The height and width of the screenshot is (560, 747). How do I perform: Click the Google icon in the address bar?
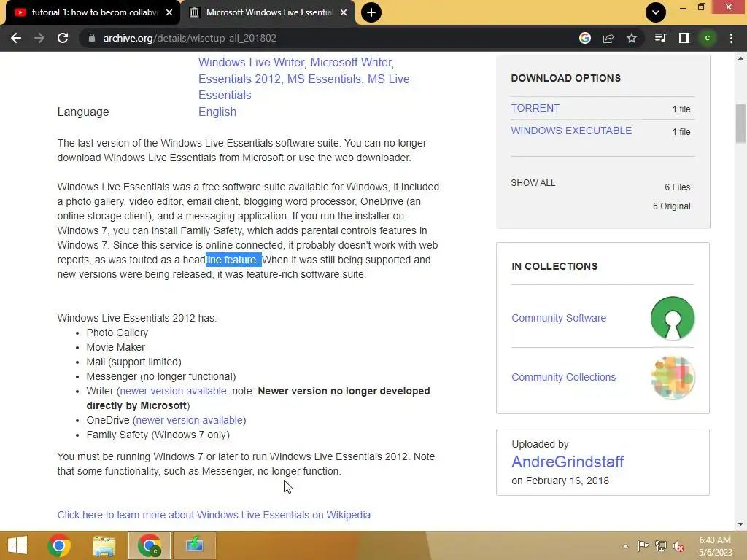pyautogui.click(x=585, y=38)
